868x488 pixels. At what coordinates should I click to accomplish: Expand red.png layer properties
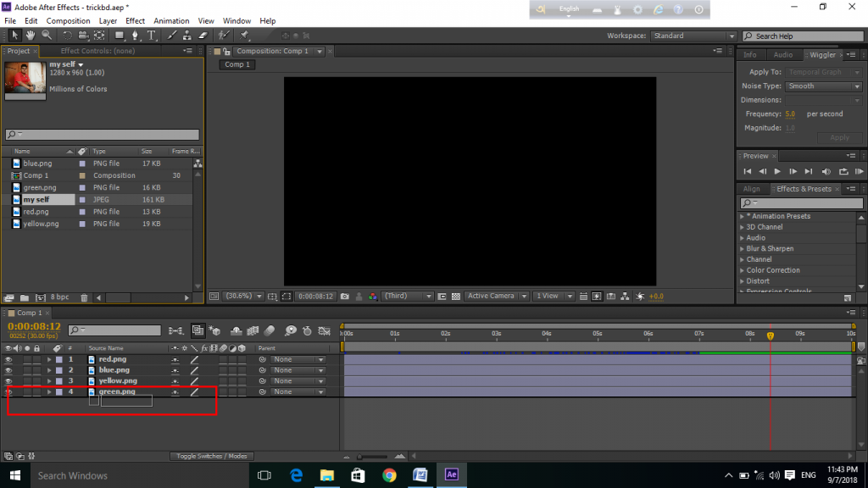pyautogui.click(x=49, y=359)
